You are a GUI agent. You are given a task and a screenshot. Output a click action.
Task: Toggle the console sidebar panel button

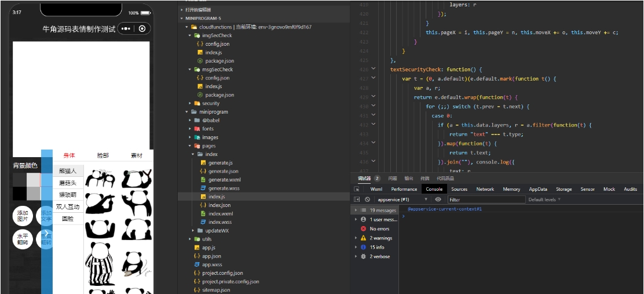coord(357,199)
